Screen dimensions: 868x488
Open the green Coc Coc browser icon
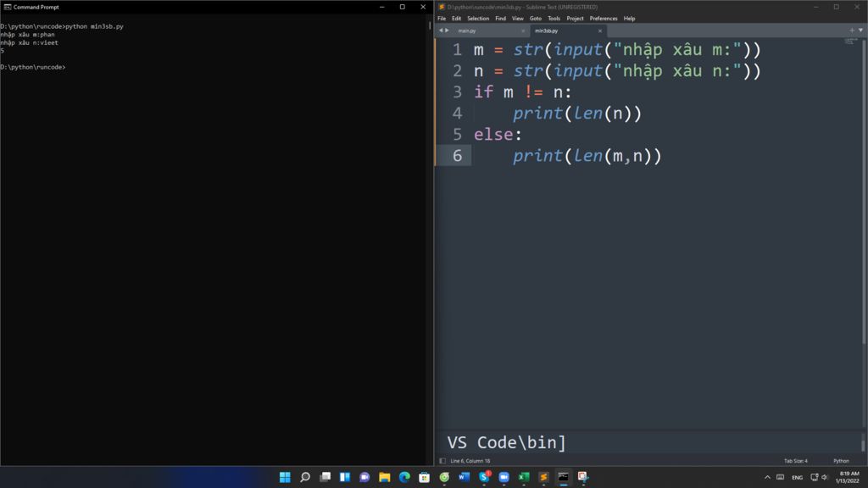444,477
